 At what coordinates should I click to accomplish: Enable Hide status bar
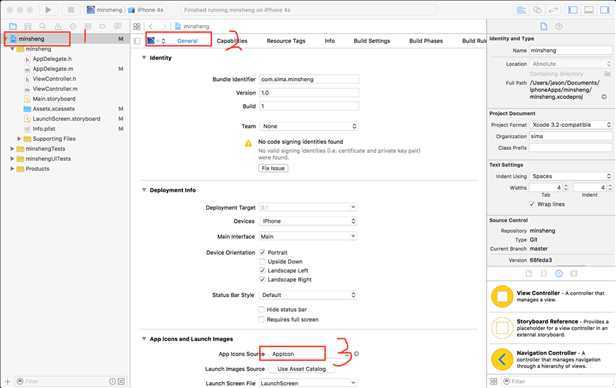[x=262, y=309]
